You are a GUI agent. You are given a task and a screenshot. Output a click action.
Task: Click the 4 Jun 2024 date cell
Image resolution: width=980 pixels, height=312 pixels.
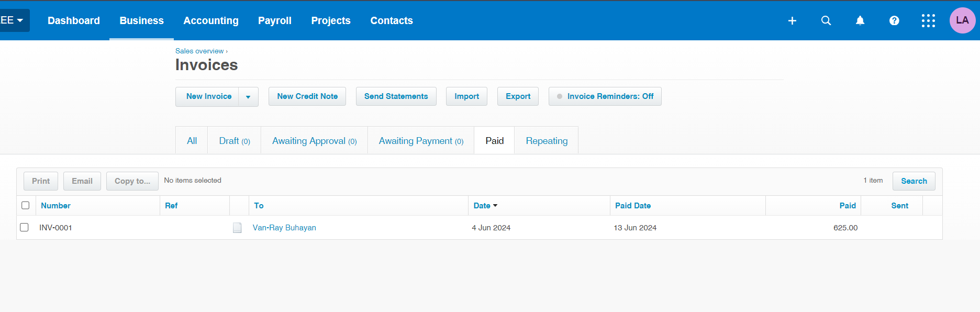491,228
